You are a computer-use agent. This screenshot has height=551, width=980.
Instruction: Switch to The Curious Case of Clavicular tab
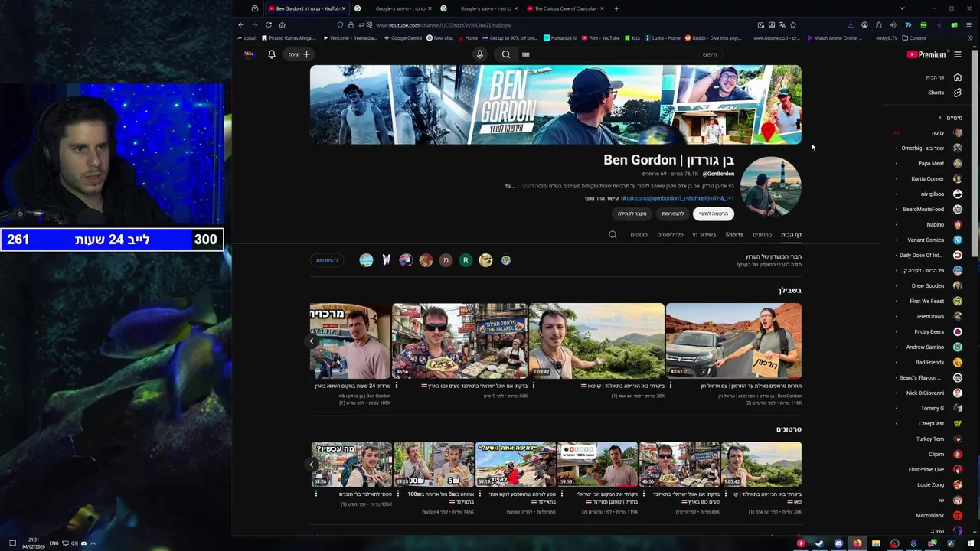[x=565, y=8]
